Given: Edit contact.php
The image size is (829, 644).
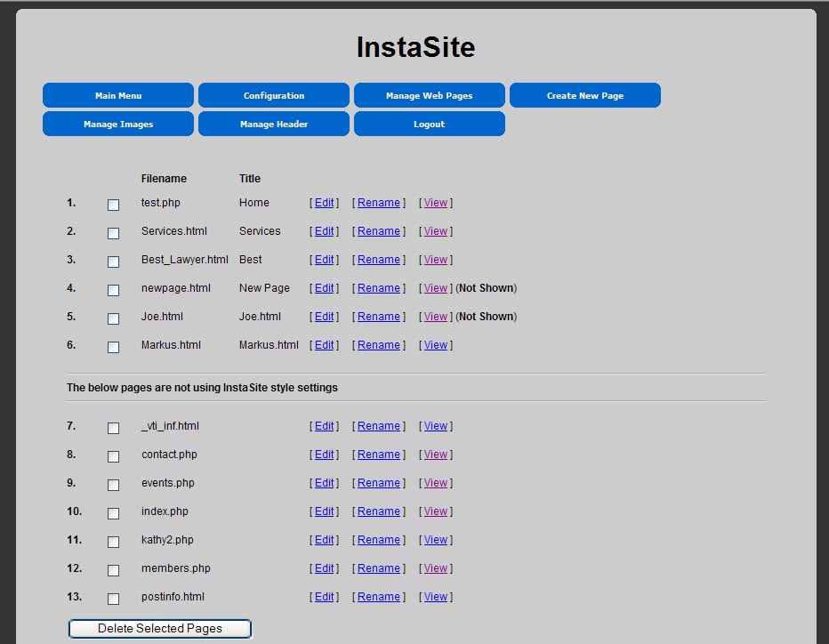Looking at the screenshot, I should 324,455.
